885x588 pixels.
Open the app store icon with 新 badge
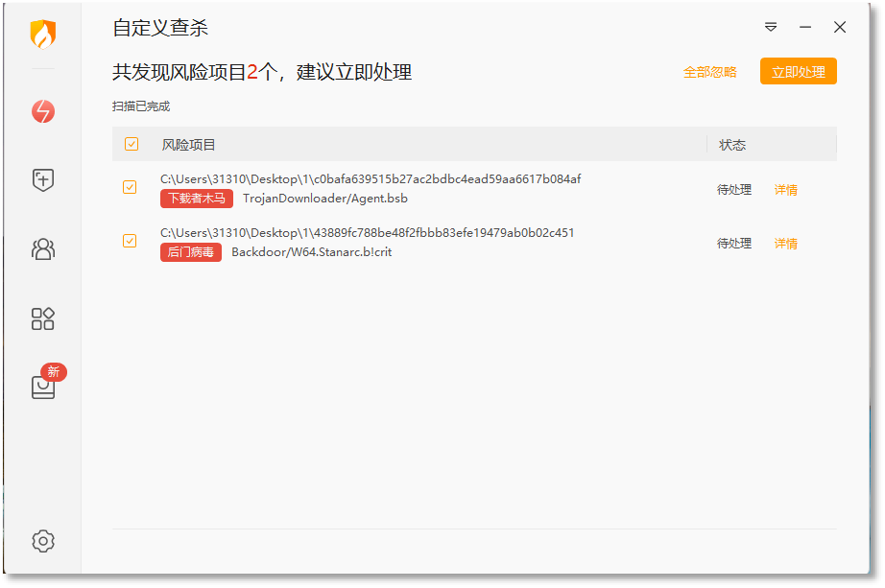pos(43,387)
